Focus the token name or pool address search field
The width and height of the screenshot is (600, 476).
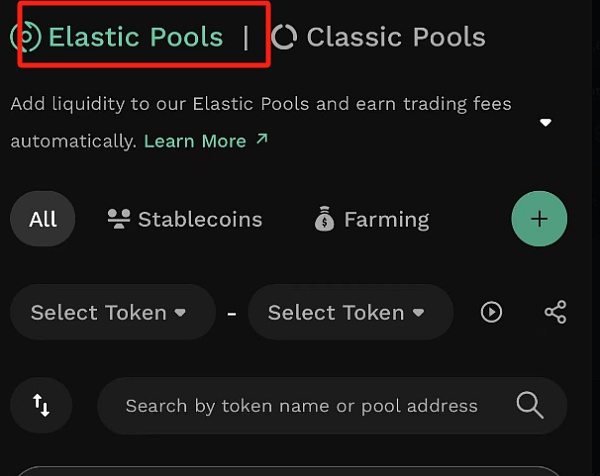(301, 406)
